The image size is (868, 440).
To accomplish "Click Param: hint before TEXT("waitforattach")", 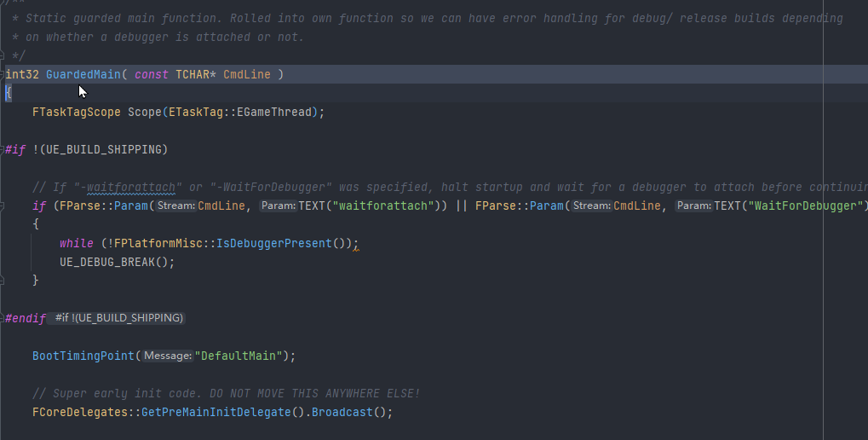I will coord(278,206).
